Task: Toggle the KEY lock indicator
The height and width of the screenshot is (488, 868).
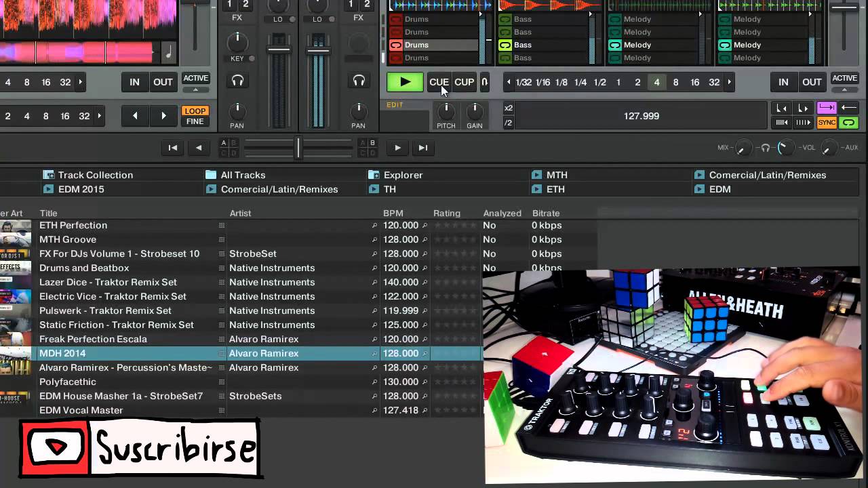Action: click(x=252, y=59)
